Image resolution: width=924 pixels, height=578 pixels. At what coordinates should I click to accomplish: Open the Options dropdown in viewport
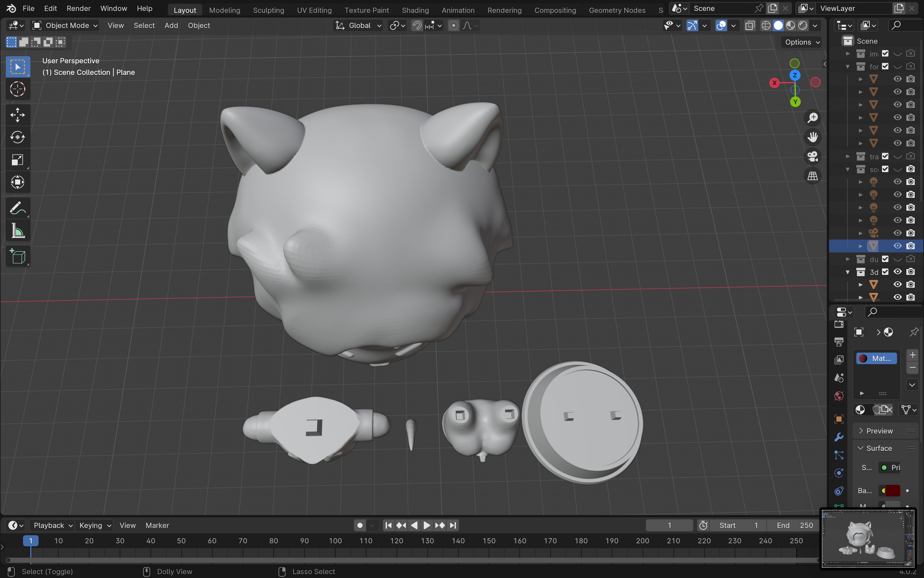802,42
